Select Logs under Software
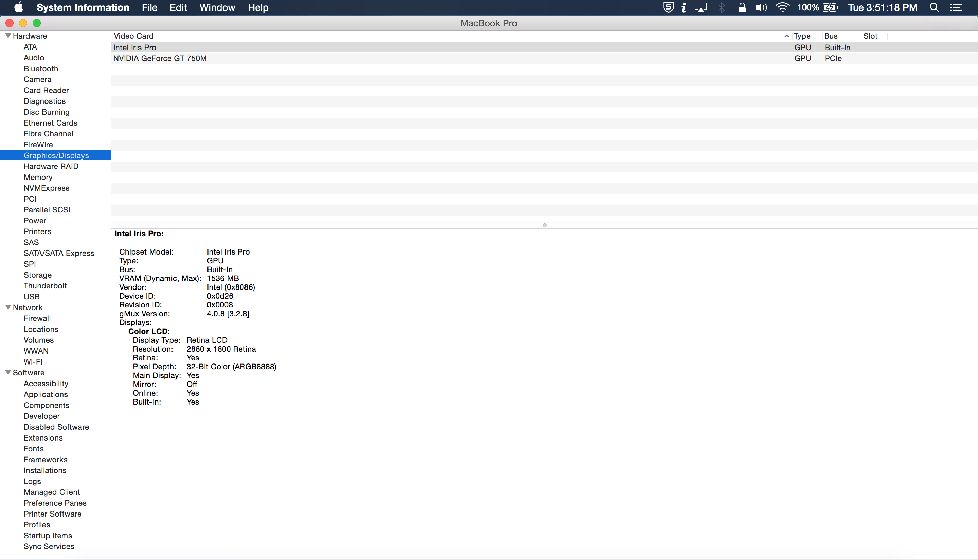 click(32, 481)
